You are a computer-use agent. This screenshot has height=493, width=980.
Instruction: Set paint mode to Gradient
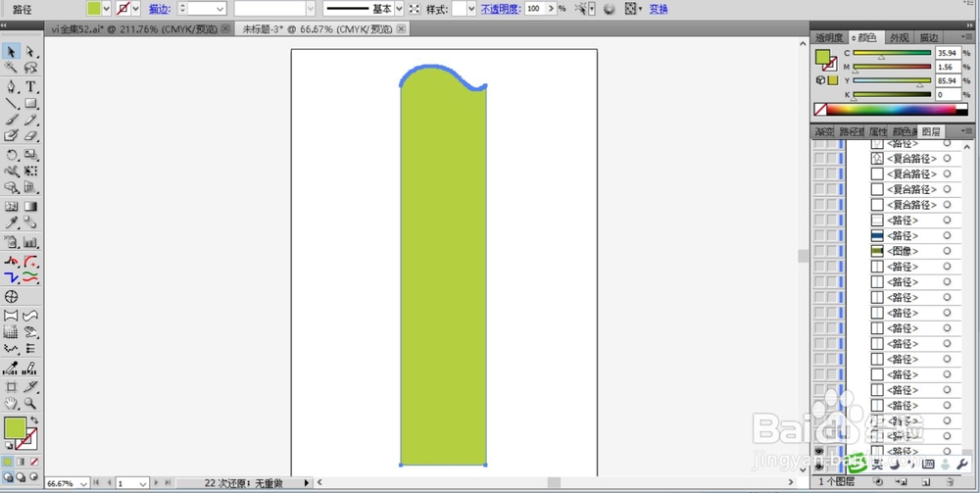tap(21, 461)
